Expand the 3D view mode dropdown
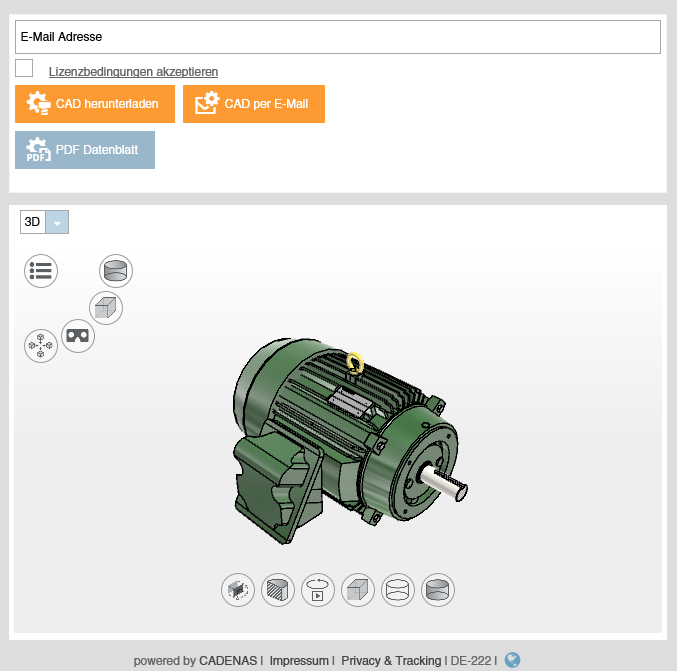 tap(57, 222)
